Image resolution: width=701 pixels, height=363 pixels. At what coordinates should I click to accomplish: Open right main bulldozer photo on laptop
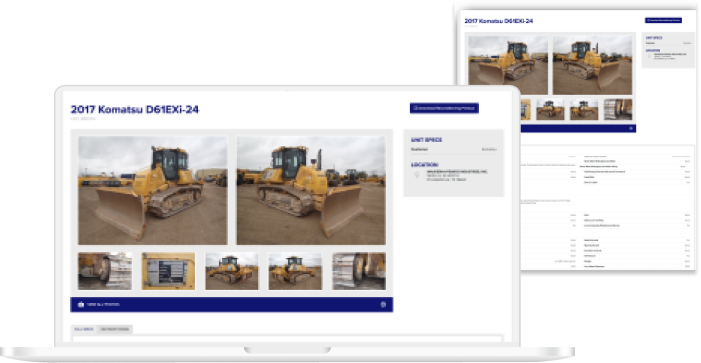click(311, 190)
